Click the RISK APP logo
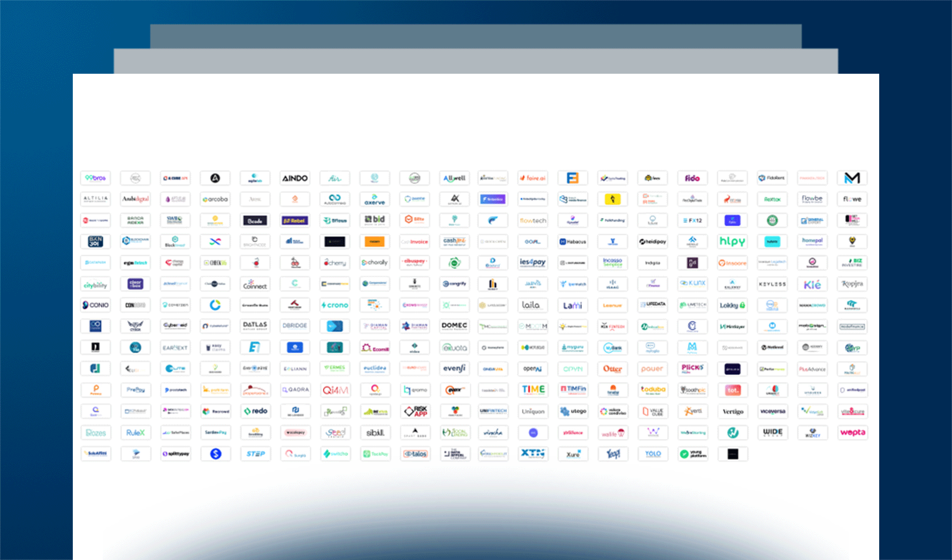This screenshot has width=952, height=560. pyautogui.click(x=415, y=411)
